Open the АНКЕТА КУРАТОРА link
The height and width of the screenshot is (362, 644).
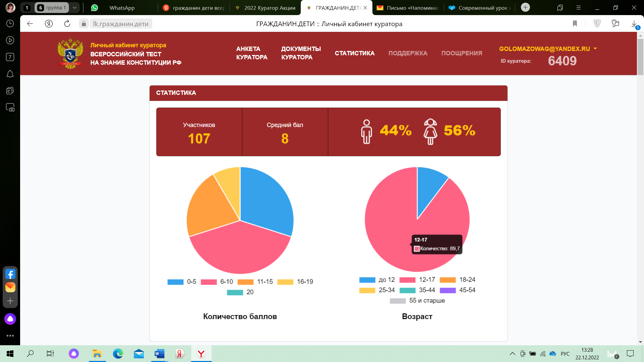pyautogui.click(x=252, y=53)
